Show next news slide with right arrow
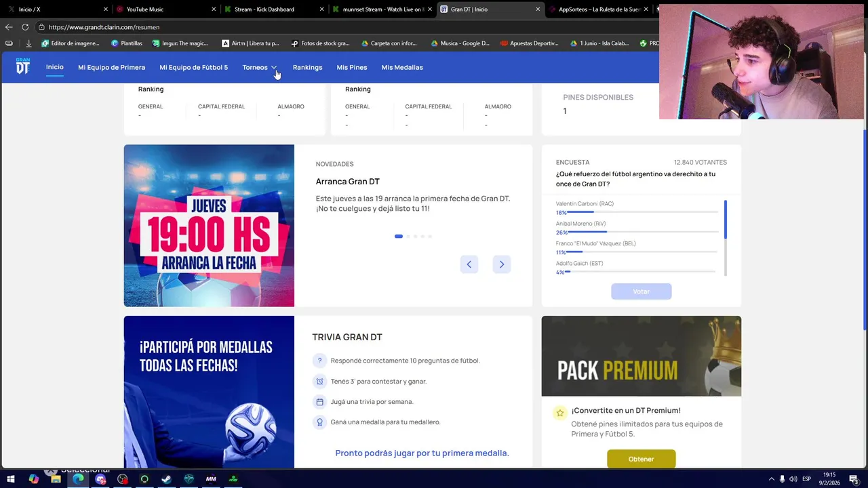 pos(502,264)
